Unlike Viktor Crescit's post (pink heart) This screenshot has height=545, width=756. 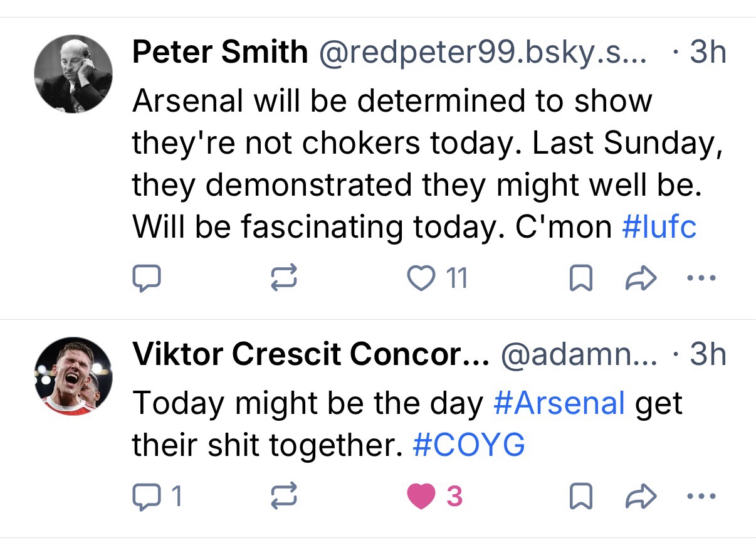[421, 497]
